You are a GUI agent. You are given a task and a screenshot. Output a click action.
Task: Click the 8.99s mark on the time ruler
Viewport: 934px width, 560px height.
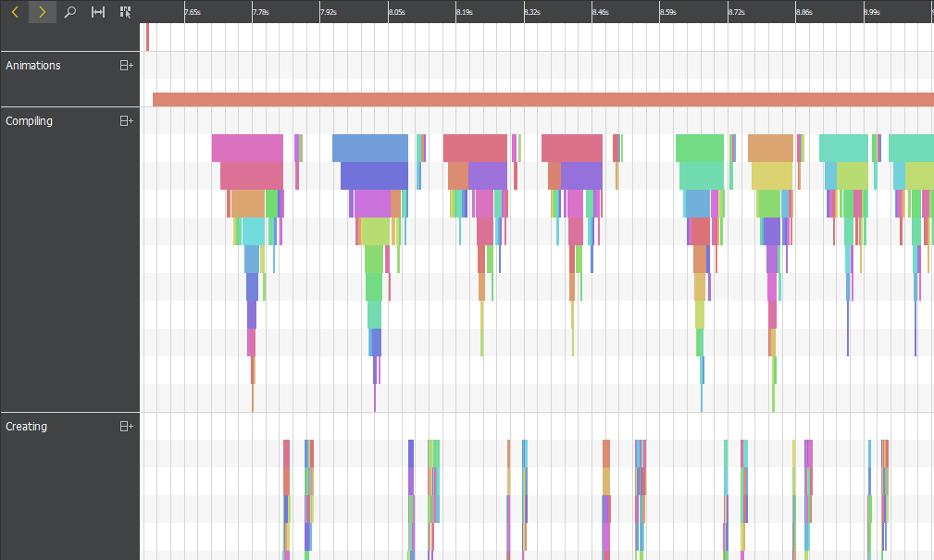(871, 13)
